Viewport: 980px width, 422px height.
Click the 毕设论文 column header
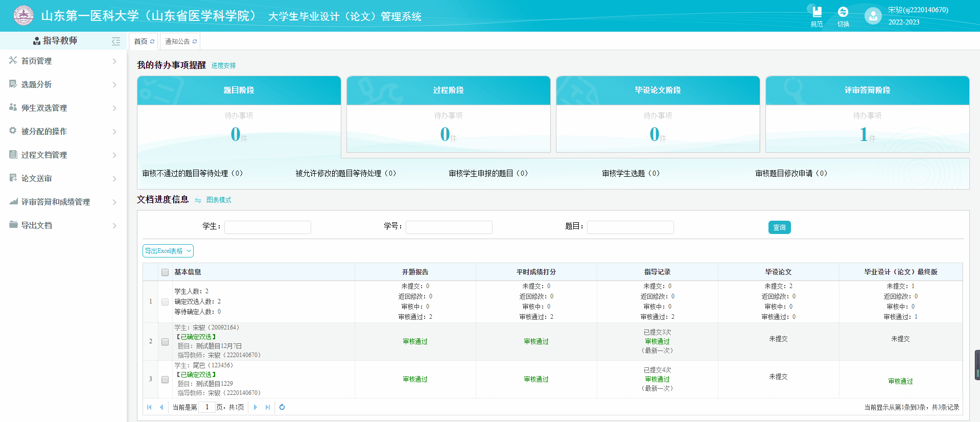point(779,272)
